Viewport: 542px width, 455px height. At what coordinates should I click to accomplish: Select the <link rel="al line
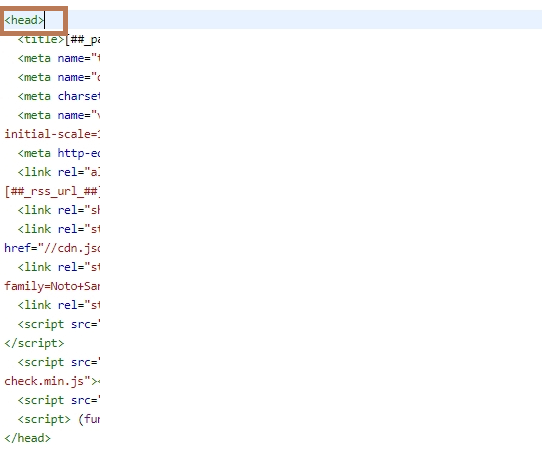click(x=59, y=172)
